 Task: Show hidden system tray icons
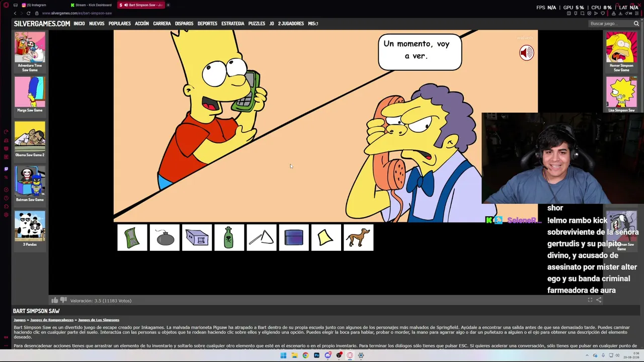(587, 355)
